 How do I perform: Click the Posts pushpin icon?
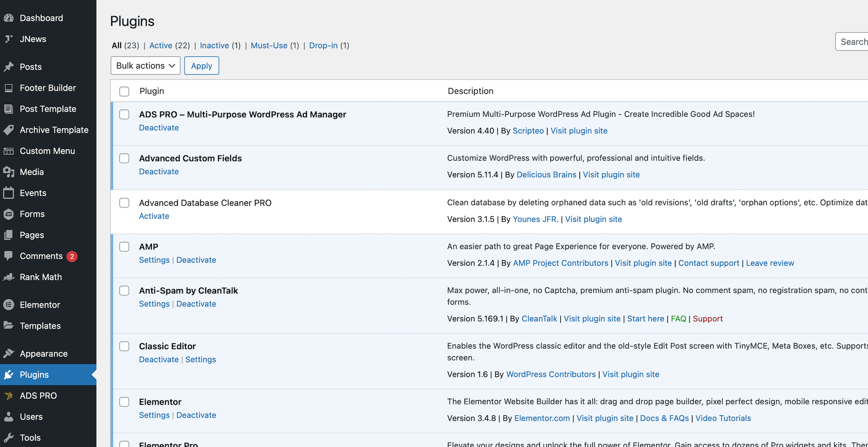point(9,67)
